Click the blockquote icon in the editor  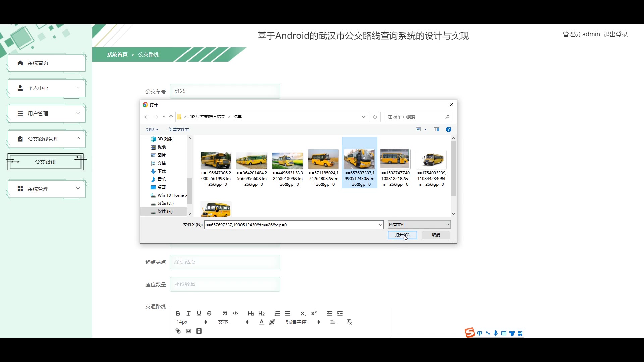[225, 313]
